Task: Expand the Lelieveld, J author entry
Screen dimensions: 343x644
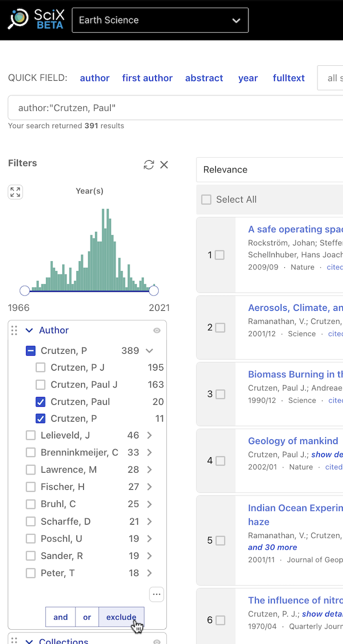Action: coord(150,435)
